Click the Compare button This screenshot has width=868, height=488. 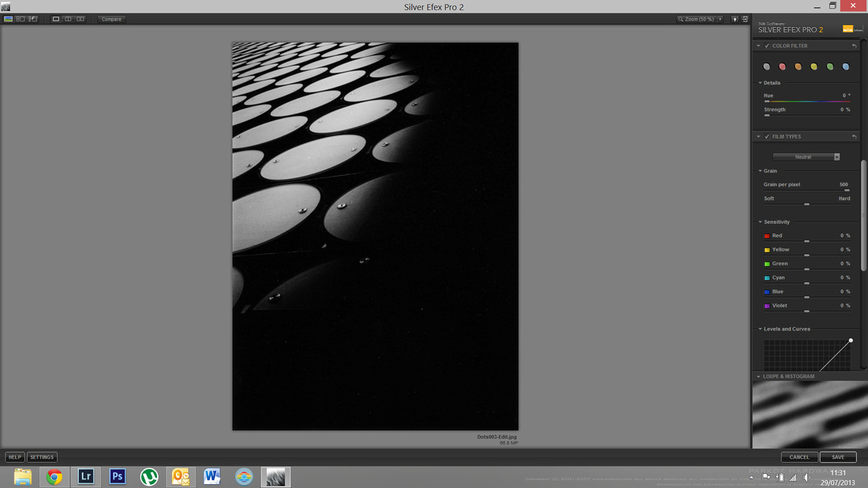coord(111,19)
